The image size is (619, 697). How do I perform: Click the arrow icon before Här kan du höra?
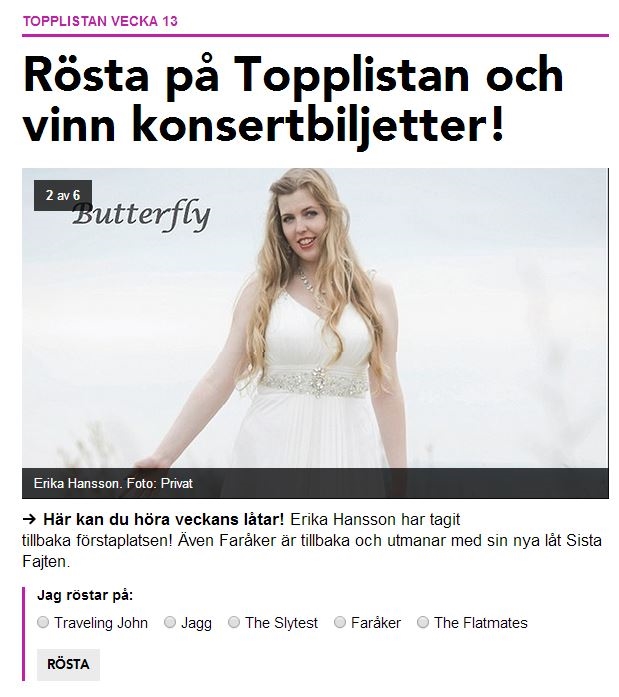coord(29,519)
